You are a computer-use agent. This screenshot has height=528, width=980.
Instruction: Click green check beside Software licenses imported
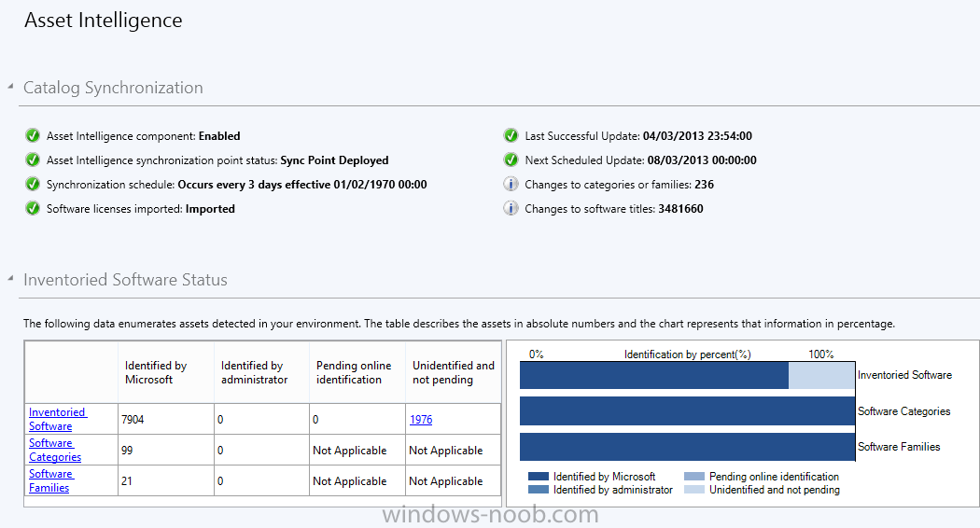pyautogui.click(x=33, y=209)
